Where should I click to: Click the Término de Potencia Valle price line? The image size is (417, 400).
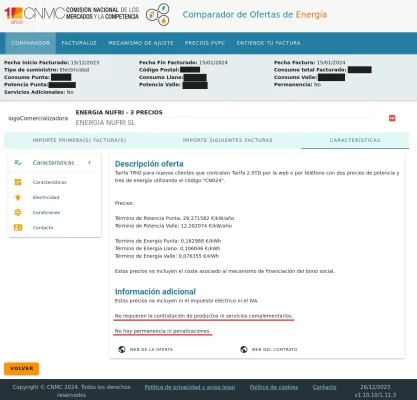[173, 226]
